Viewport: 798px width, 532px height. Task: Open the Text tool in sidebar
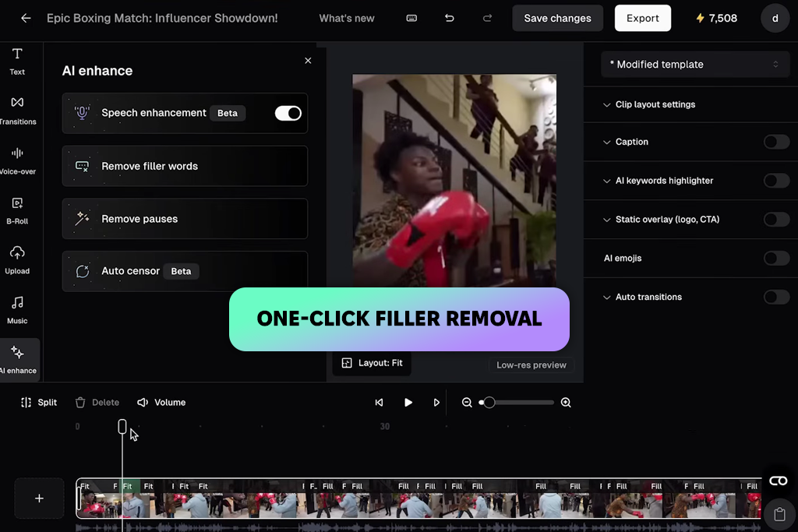click(x=17, y=62)
